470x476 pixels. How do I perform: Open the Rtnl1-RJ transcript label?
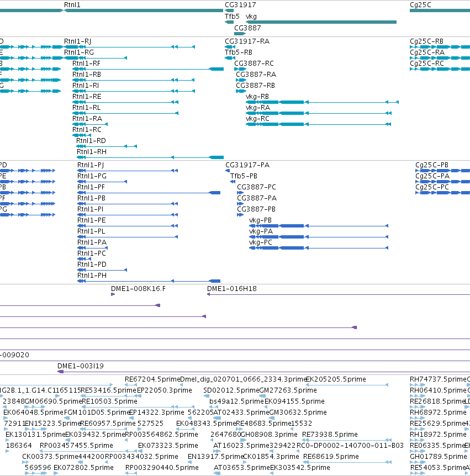[77, 41]
